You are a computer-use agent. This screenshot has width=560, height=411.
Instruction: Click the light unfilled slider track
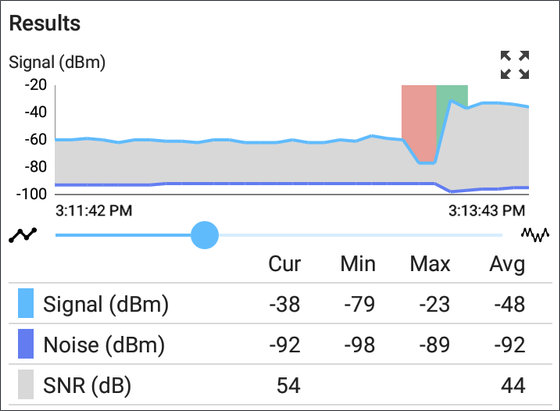pos(360,235)
